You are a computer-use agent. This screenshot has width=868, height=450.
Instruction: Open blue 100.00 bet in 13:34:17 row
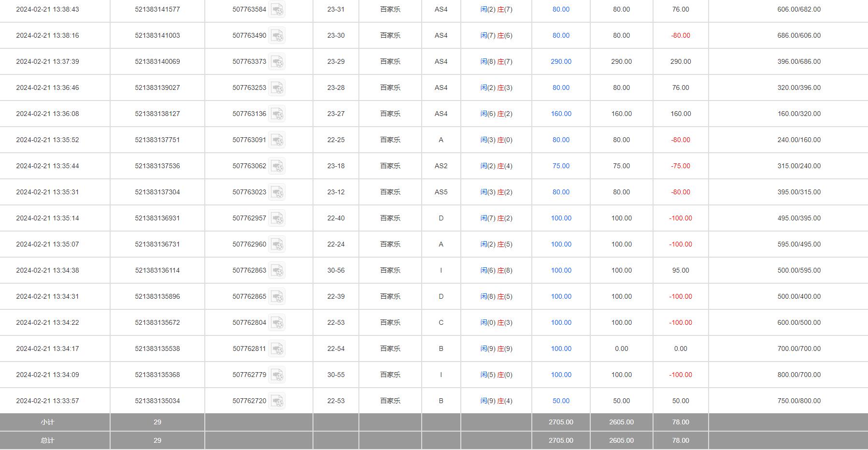click(561, 348)
